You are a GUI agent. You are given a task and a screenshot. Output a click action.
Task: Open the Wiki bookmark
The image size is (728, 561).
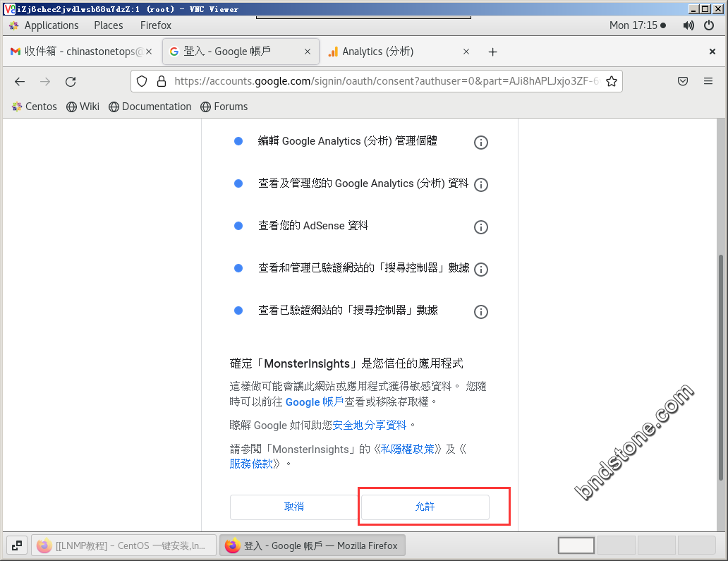pos(83,107)
